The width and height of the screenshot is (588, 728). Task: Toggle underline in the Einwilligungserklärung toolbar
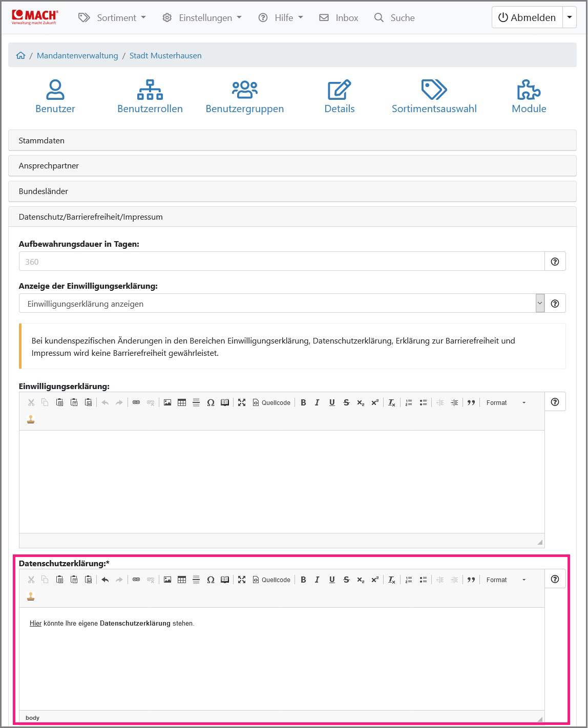point(332,402)
